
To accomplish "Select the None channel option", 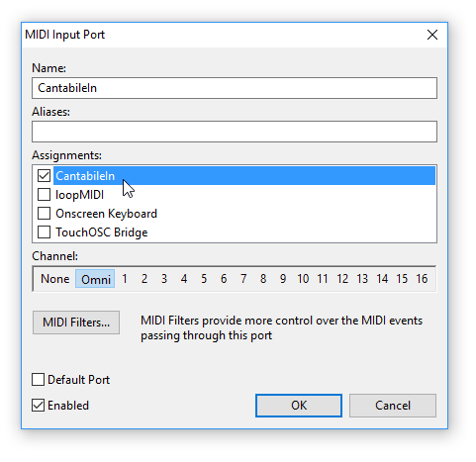I will tap(54, 279).
